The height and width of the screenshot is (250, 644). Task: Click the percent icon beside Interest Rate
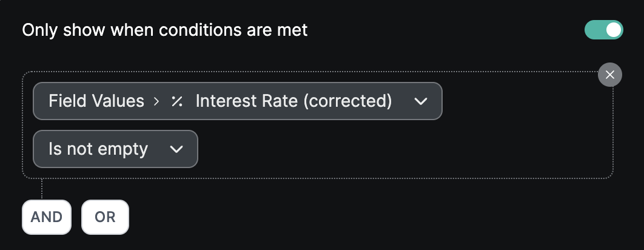177,101
